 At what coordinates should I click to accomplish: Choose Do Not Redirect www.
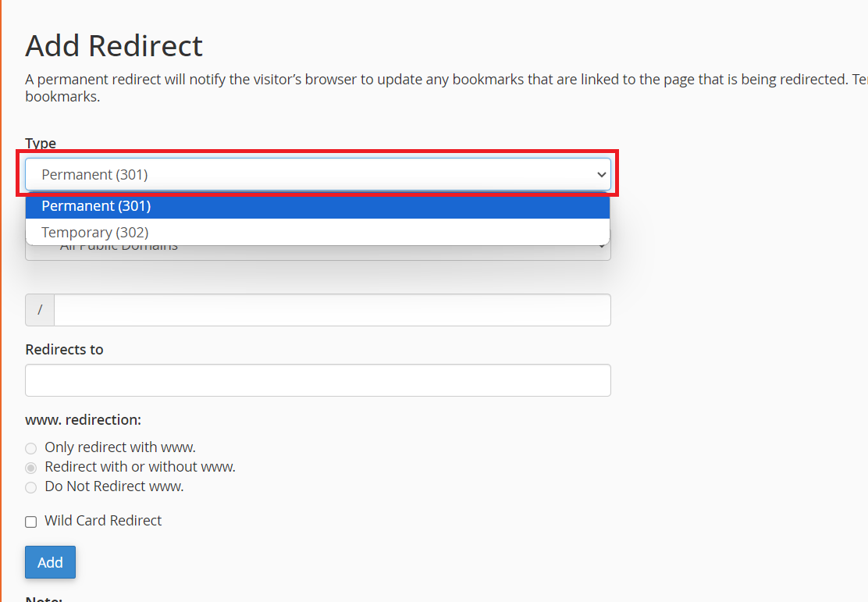tap(30, 487)
